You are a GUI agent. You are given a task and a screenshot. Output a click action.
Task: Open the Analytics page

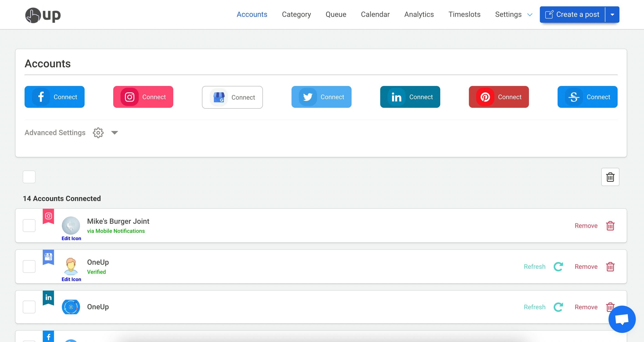[419, 15]
